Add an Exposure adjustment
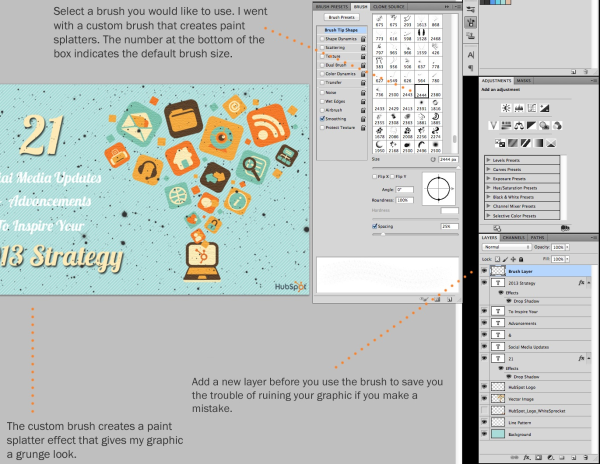Screen dimensions: 600x464 545,108
